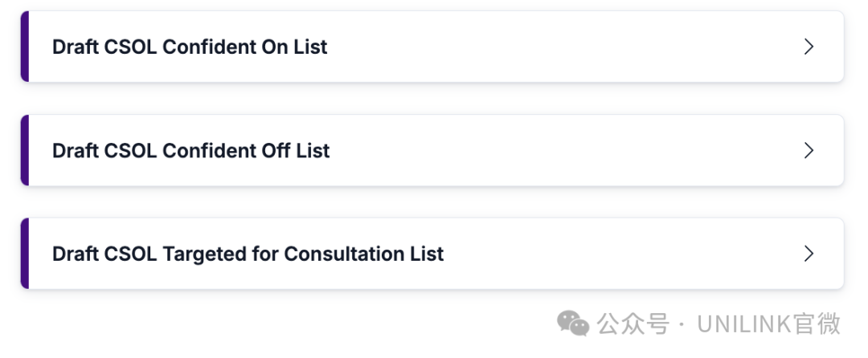The image size is (868, 358).
Task: Click empty space inside Targeted for Consultation card
Action: click(x=627, y=254)
